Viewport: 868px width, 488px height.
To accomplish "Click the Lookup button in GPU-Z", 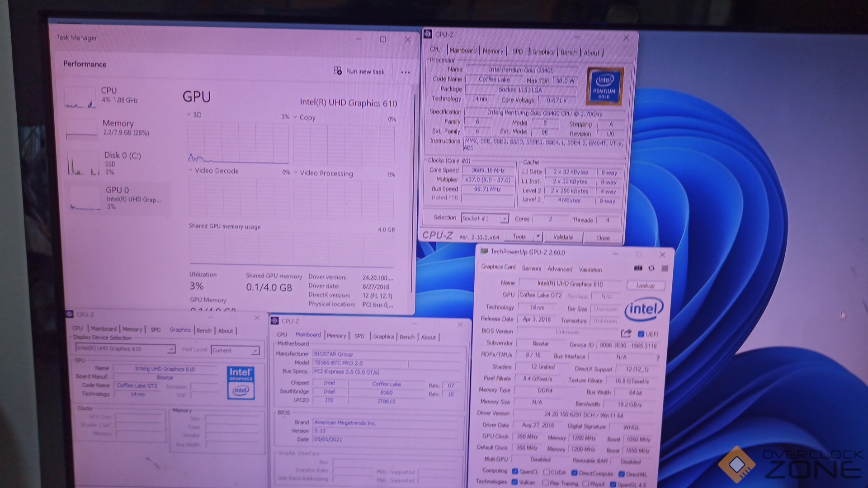I will pos(645,286).
